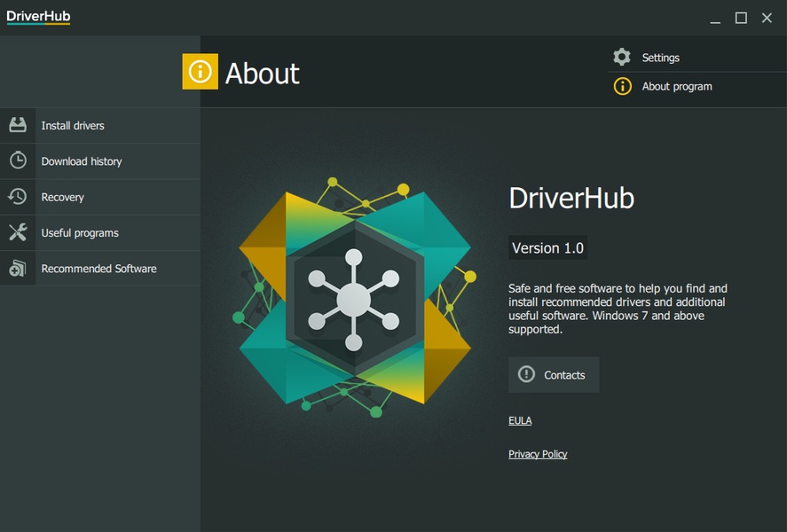Open Useful programs from the sidebar

(x=80, y=232)
